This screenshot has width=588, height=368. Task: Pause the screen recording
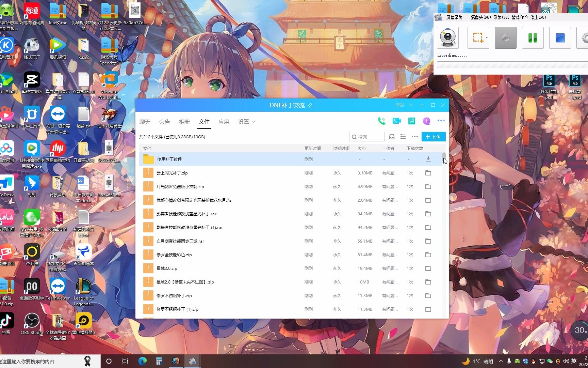coord(533,38)
